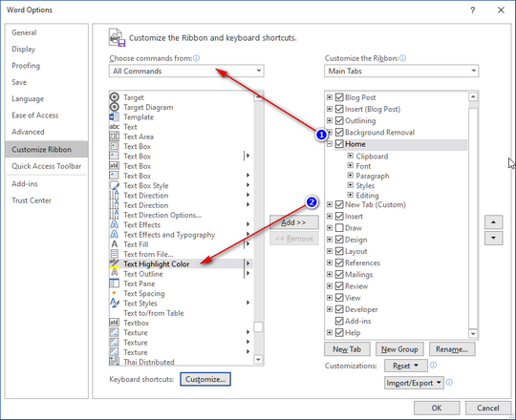Enable the Draw tab checkbox
The height and width of the screenshot is (420, 516).
point(339,228)
